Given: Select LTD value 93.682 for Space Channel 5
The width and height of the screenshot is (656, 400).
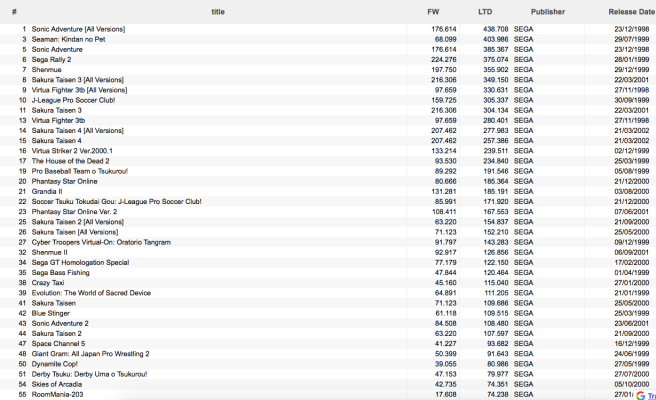Looking at the screenshot, I should [497, 344].
